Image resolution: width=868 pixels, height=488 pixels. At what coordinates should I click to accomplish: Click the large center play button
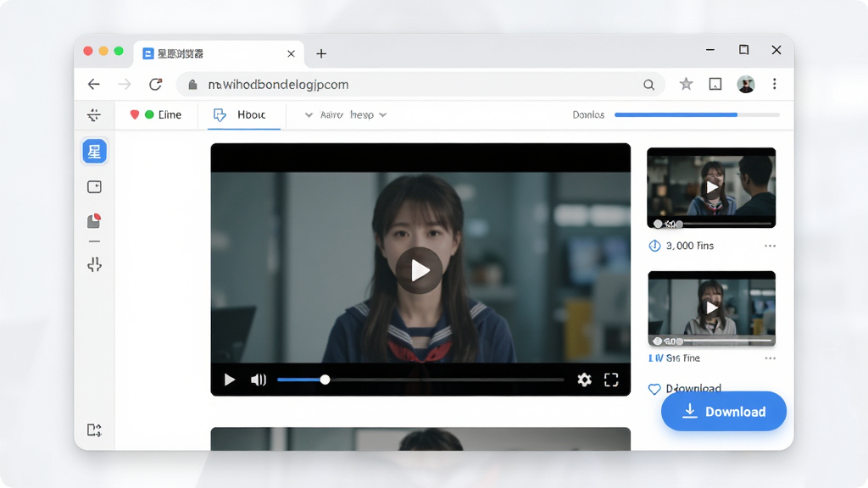point(419,270)
